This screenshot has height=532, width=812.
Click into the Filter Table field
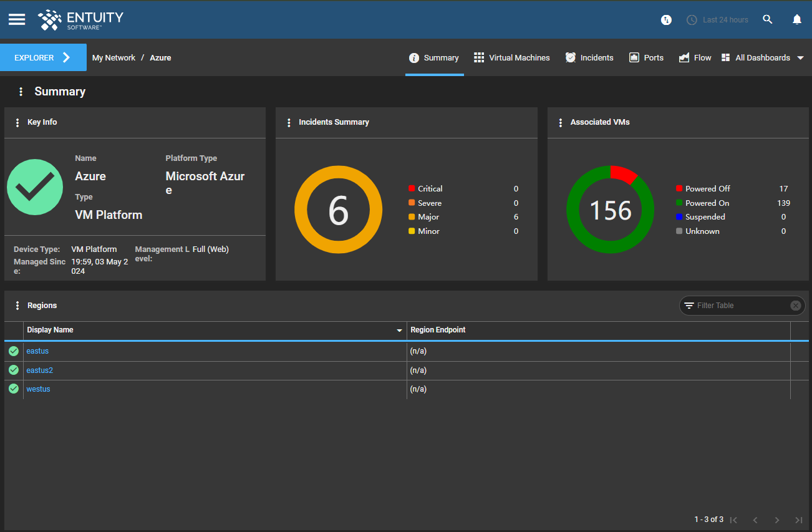tap(741, 306)
